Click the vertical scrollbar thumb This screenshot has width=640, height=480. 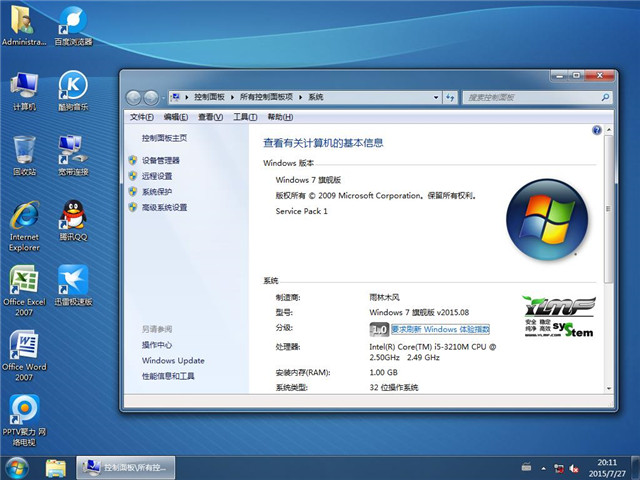point(608,209)
